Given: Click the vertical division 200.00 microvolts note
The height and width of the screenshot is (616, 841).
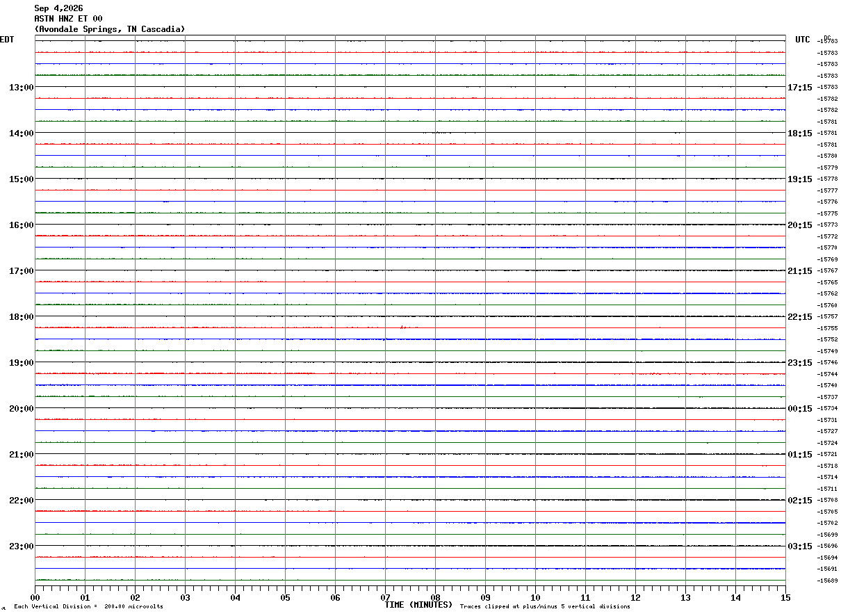Looking at the screenshot, I should (x=88, y=607).
